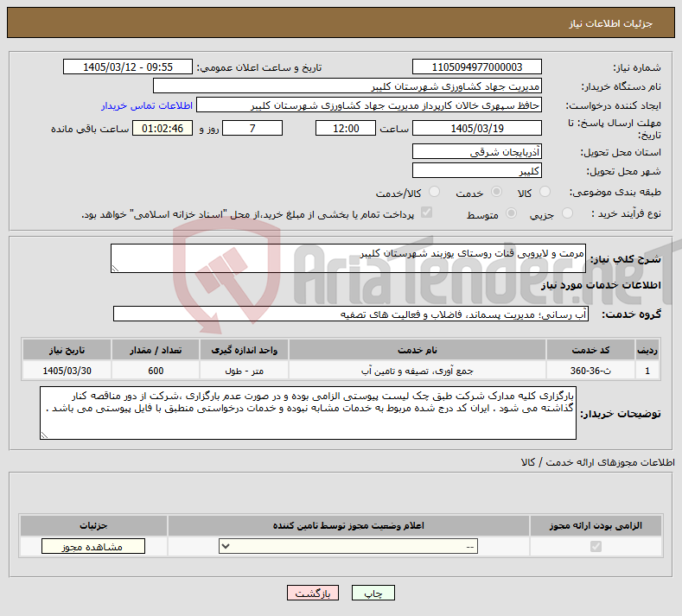The image size is (682, 616).
Task: Click row number cell 1
Action: [647, 371]
